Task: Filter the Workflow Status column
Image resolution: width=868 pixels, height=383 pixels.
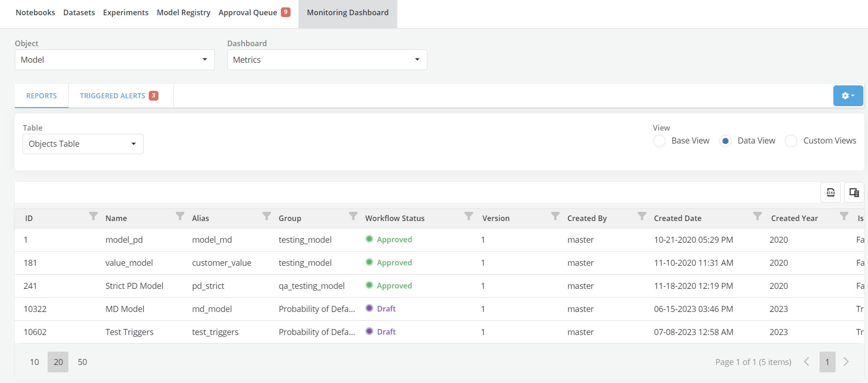Action: [x=468, y=216]
